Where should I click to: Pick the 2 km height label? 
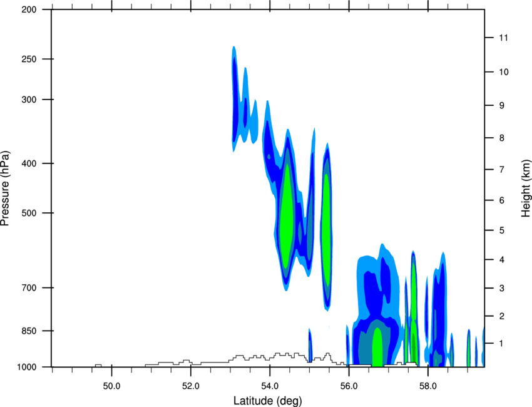point(502,316)
